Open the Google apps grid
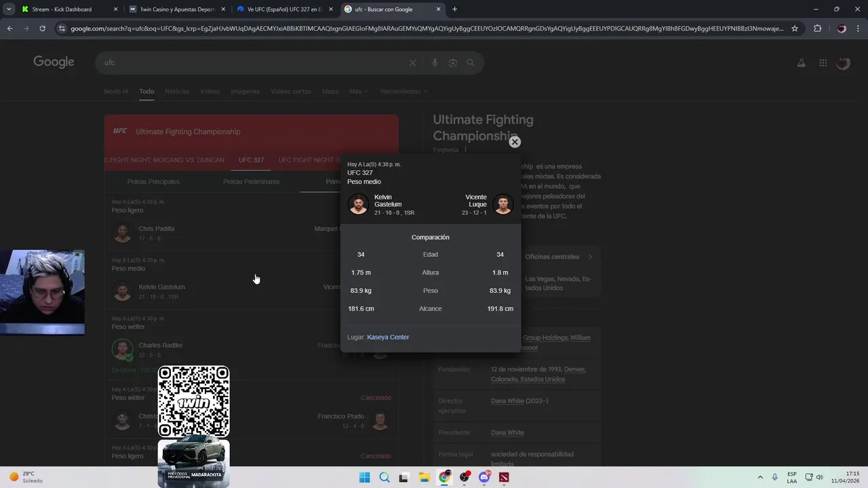This screenshot has width=868, height=488. click(823, 63)
